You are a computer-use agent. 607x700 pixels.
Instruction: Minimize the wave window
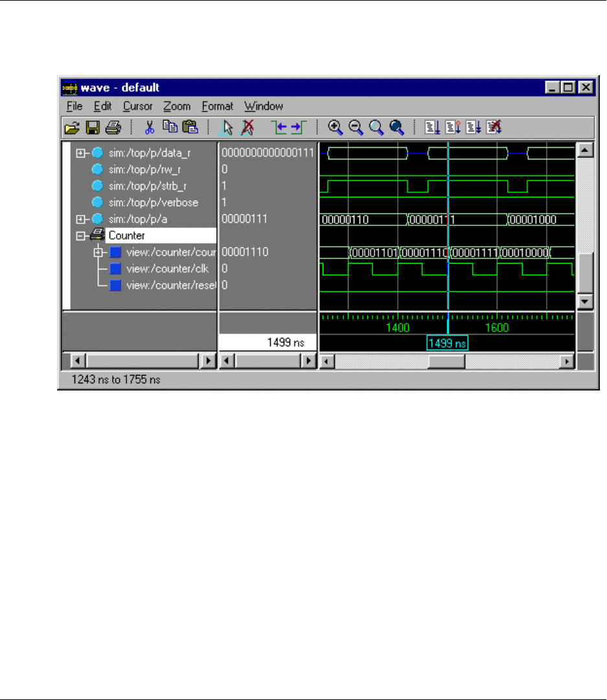[553, 87]
